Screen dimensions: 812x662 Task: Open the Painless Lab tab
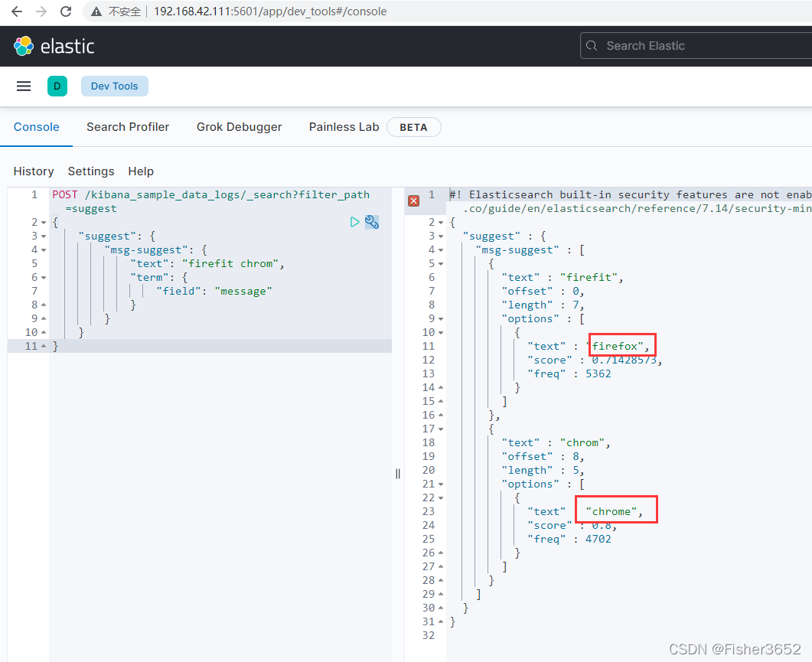(344, 127)
